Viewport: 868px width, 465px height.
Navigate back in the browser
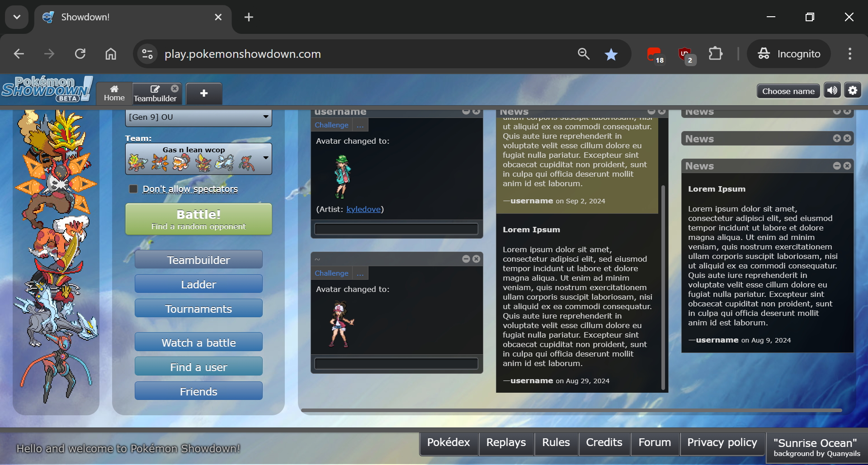(x=19, y=54)
